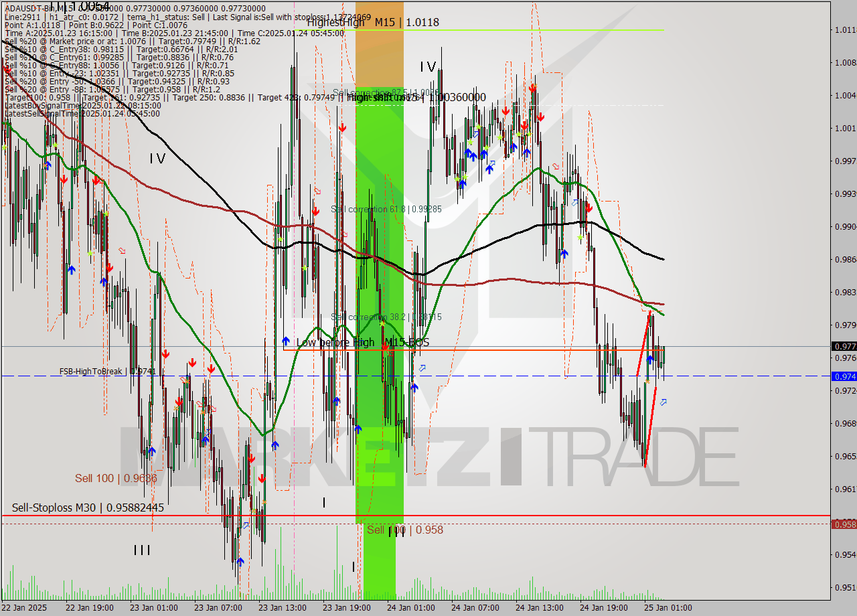Click the Sell %20 @ Market price line
Screen dimensions: 857x616
133,41
